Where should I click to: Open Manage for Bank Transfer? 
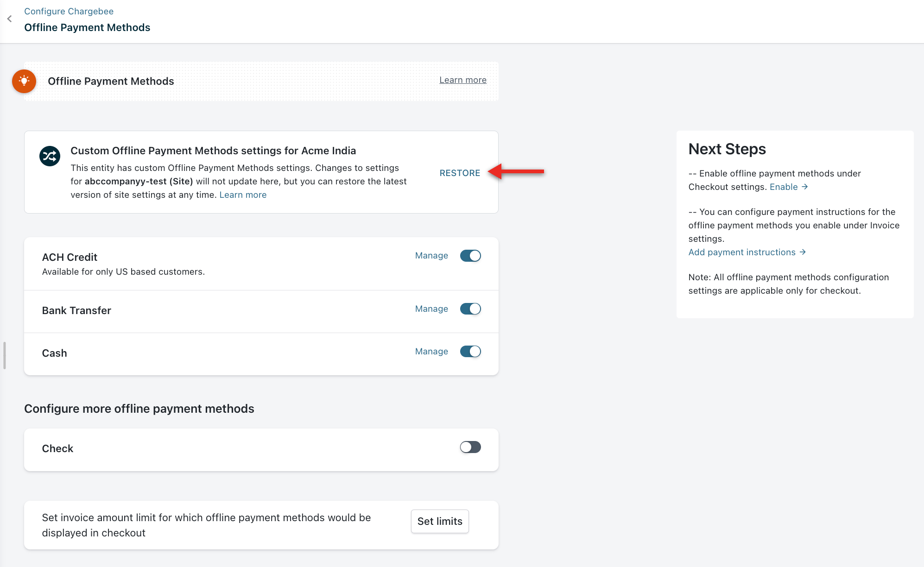[x=431, y=309]
